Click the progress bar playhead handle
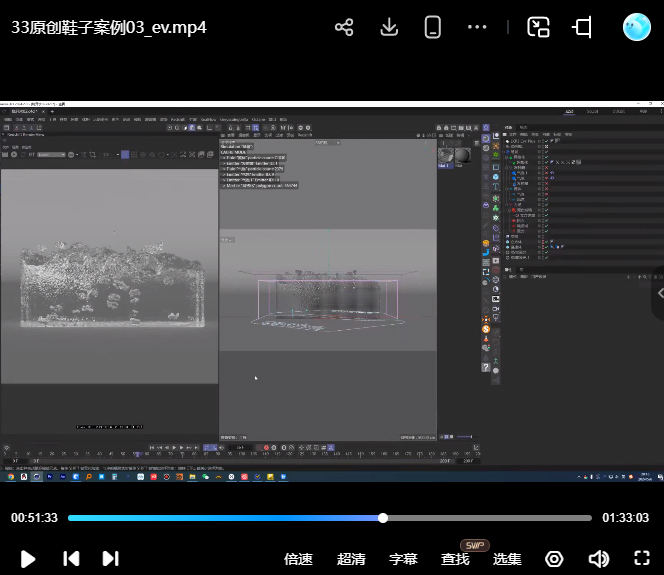664x575 pixels. click(383, 518)
